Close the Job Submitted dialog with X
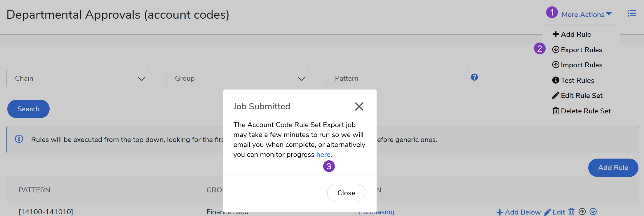644x216 pixels. point(359,106)
